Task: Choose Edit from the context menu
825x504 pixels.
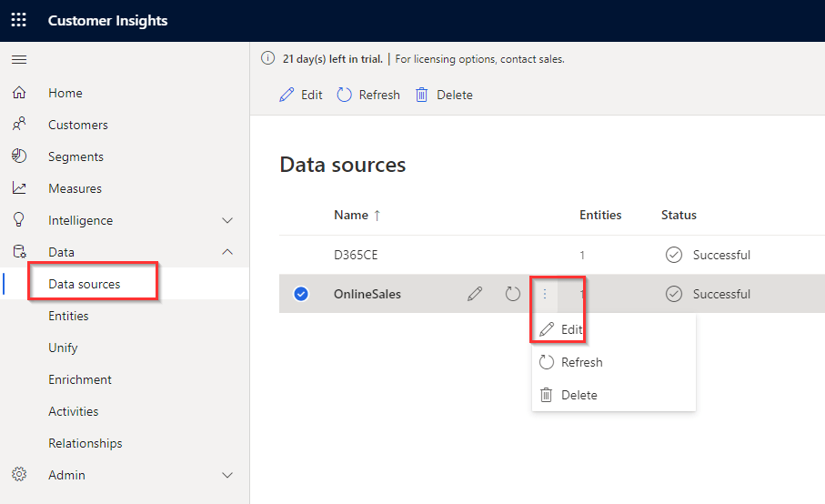Action: point(571,329)
